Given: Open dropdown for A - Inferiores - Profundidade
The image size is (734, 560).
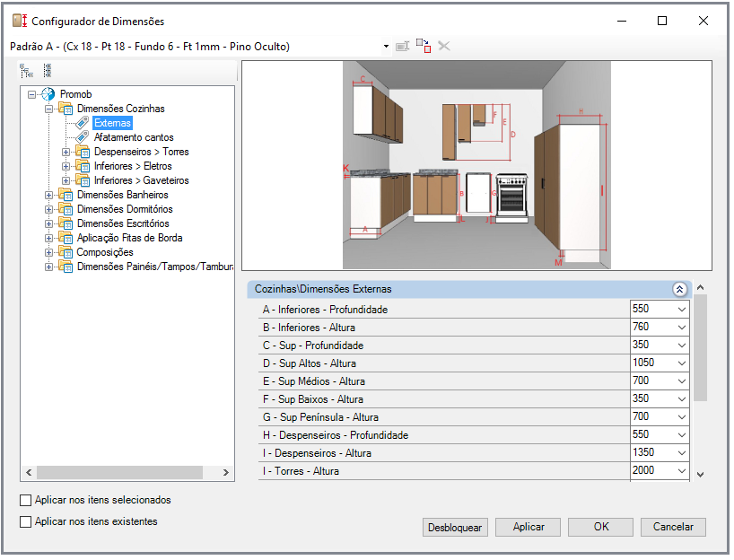Looking at the screenshot, I should click(681, 310).
